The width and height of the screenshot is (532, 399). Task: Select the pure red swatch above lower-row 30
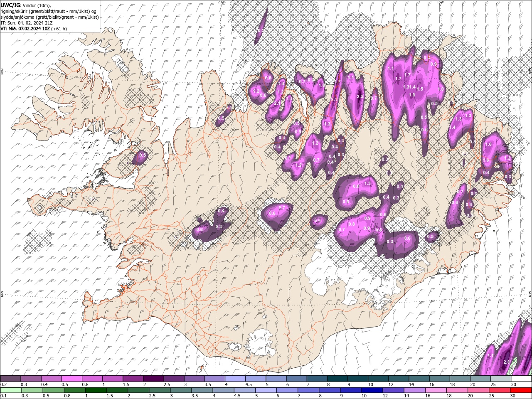click(520, 390)
